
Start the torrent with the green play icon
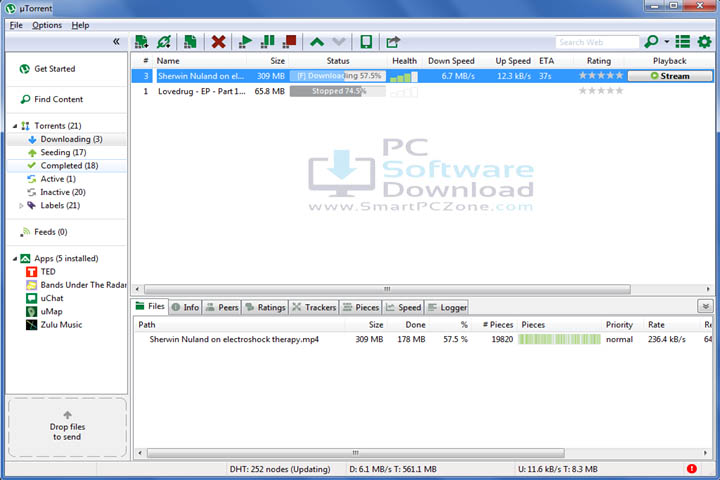point(245,42)
